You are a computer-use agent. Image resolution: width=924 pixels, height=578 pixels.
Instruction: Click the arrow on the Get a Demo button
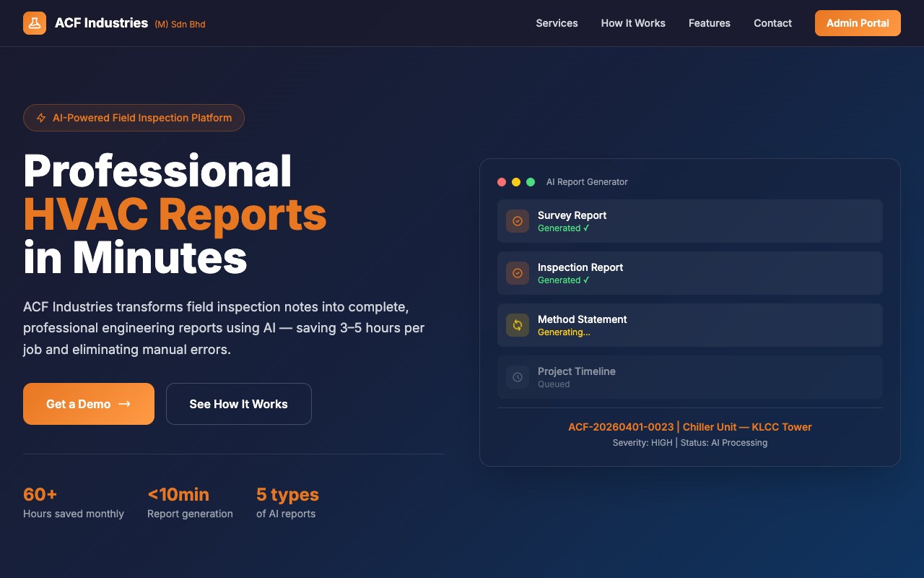click(124, 404)
